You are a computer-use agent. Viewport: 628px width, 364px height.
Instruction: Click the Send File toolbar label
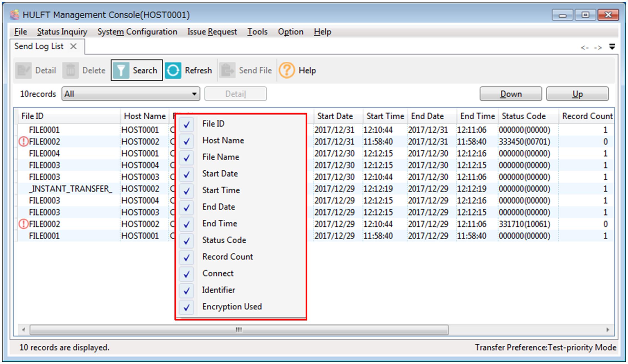[255, 70]
